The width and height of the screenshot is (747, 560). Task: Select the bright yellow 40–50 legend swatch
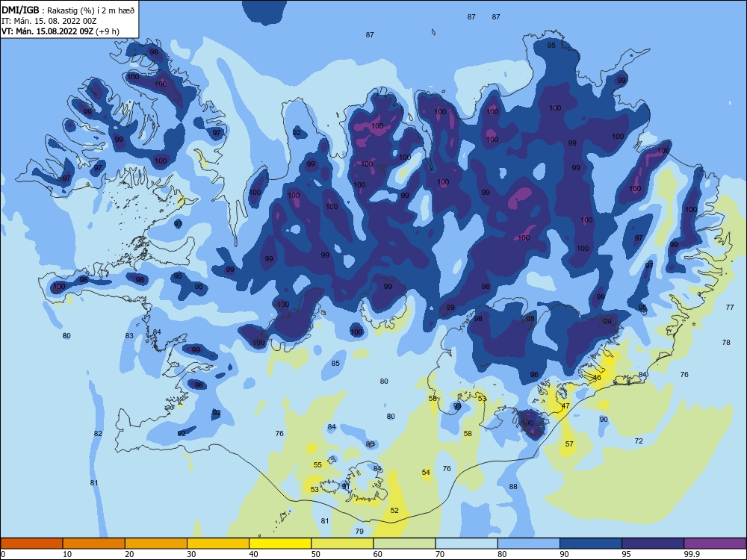pos(280,544)
